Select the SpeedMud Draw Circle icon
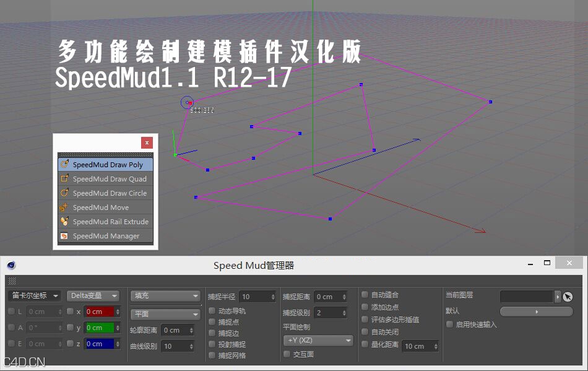The height and width of the screenshot is (371, 588). click(64, 193)
